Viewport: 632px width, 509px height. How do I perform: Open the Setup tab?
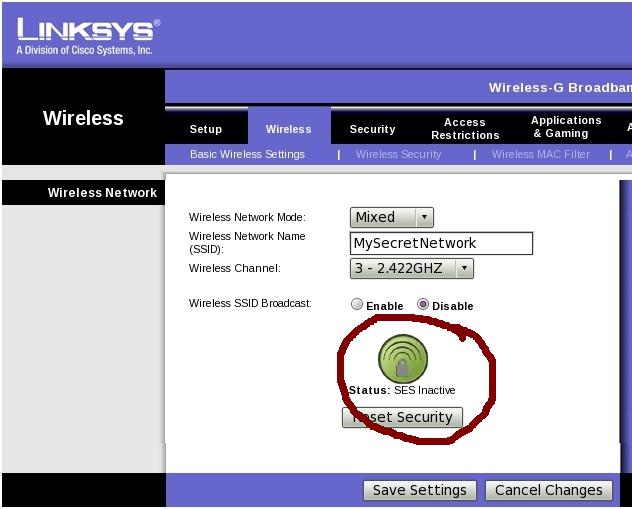206,129
